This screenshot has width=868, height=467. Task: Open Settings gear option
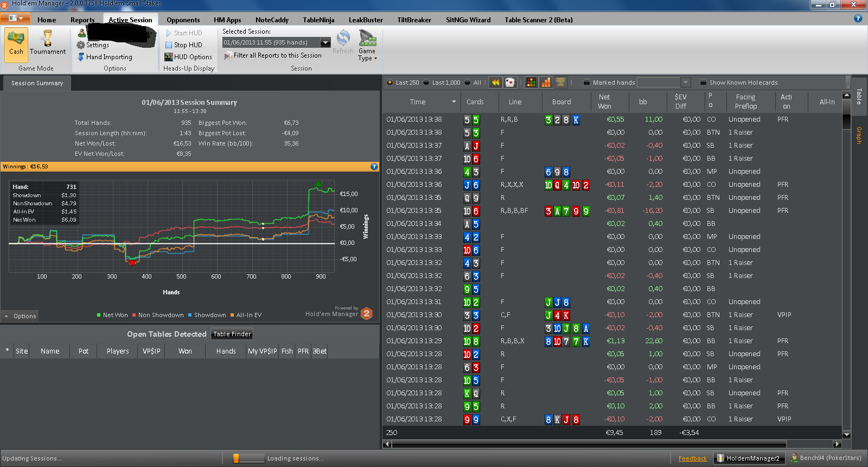93,45
